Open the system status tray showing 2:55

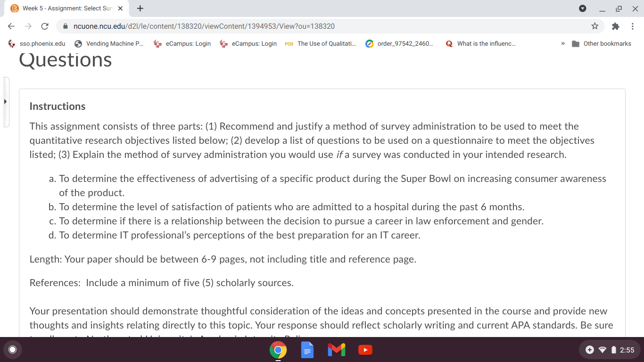click(x=610, y=350)
